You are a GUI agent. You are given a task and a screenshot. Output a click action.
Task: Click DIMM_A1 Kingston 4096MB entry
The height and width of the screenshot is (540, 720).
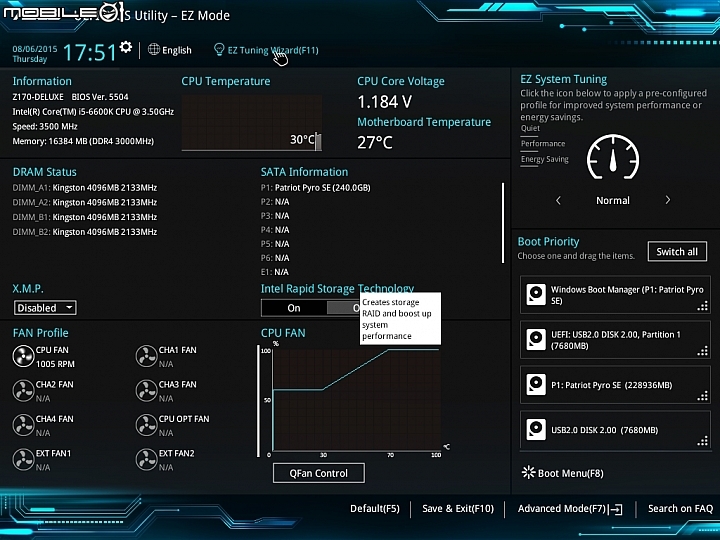coord(85,187)
